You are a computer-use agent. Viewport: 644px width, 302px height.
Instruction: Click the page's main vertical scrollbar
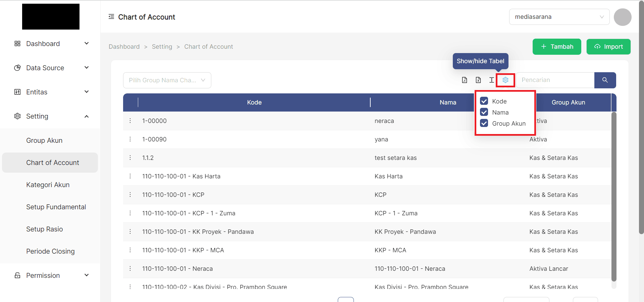point(641,118)
